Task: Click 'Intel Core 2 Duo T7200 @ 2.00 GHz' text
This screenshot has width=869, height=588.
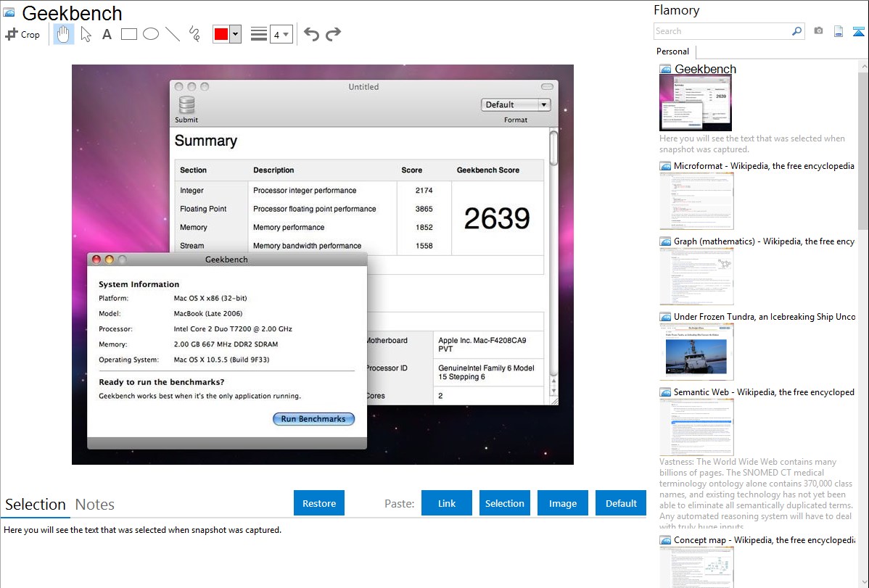Action: tap(233, 328)
